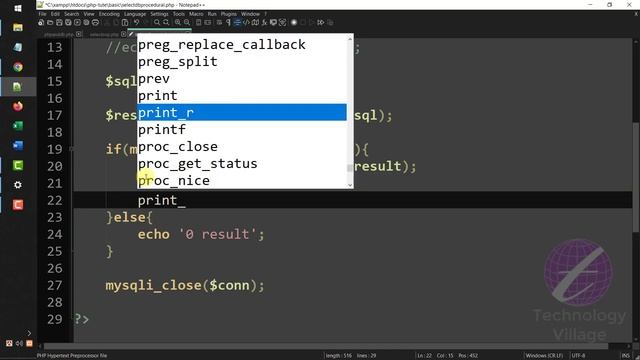The height and width of the screenshot is (360, 640).
Task: Click the Zoom In toolbar icon
Action: point(178,22)
